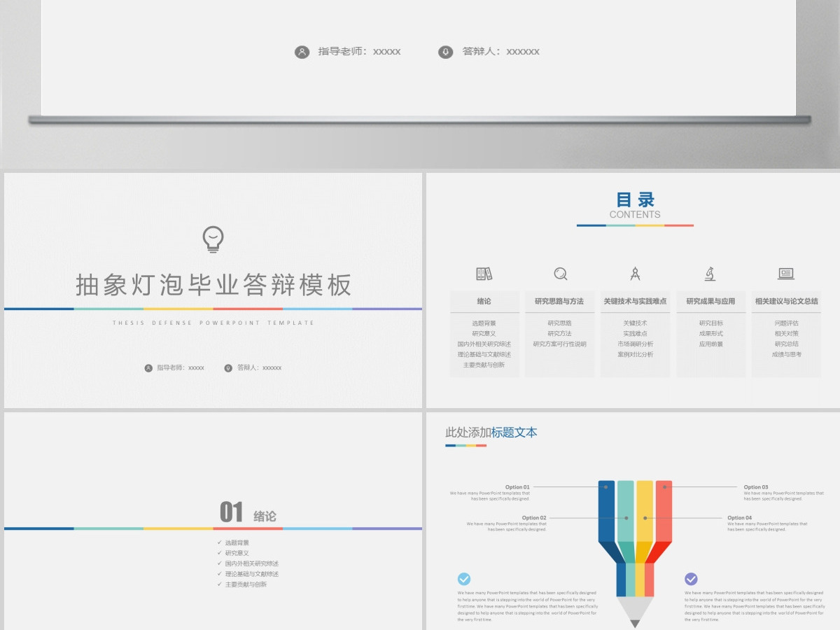Select the blue pencil color bar
Screen dimensions: 840x630
point(607,511)
